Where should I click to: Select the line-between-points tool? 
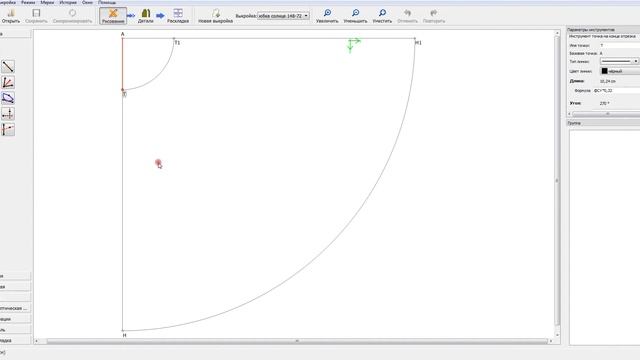pyautogui.click(x=8, y=67)
